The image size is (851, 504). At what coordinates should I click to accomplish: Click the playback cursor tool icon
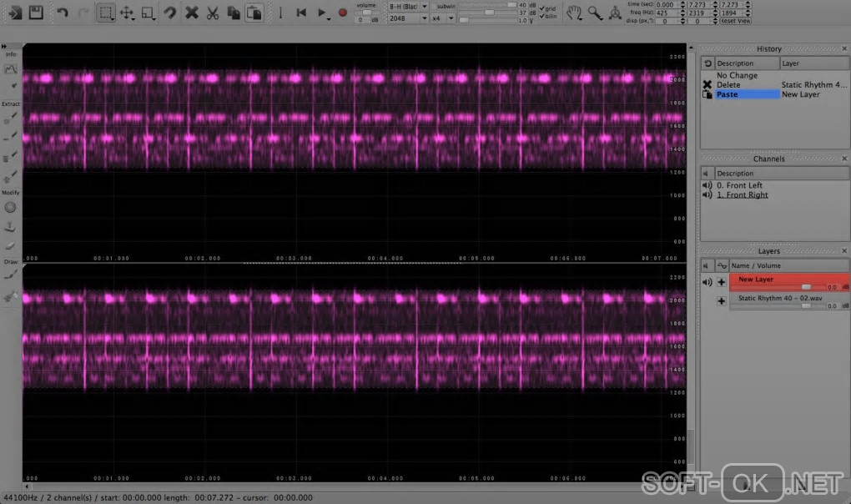point(280,13)
